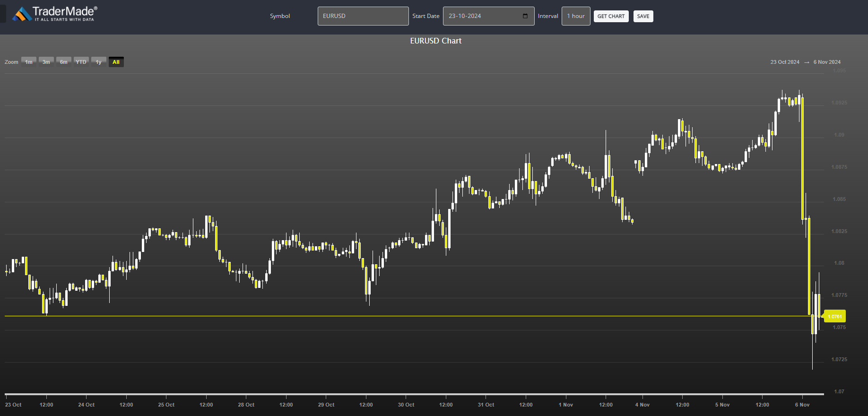Click the 4 Nov time axis label
This screenshot has width=868, height=416.
pos(642,405)
